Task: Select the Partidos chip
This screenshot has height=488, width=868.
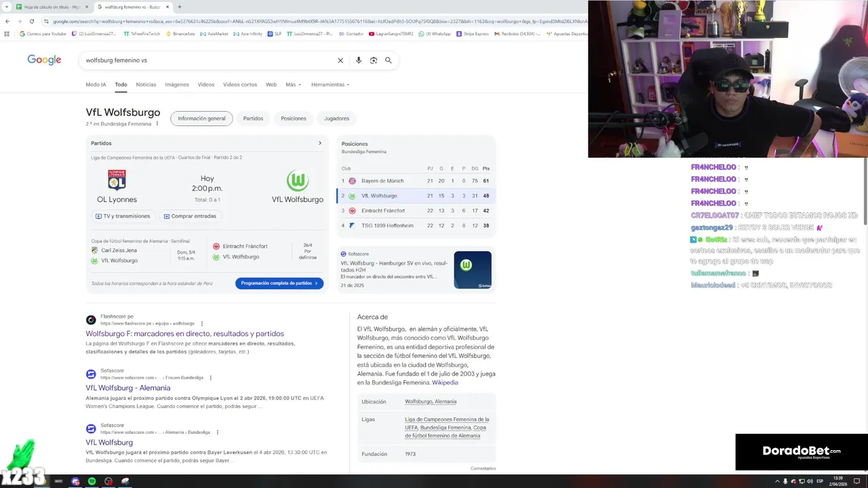Action: coord(253,119)
